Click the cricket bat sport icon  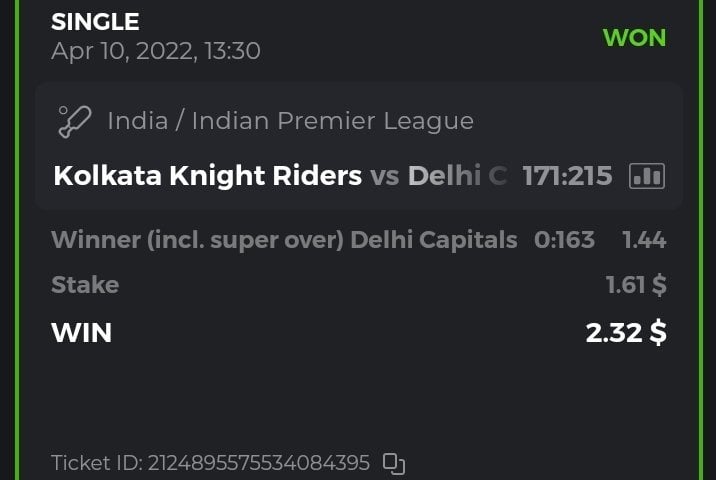pos(75,122)
